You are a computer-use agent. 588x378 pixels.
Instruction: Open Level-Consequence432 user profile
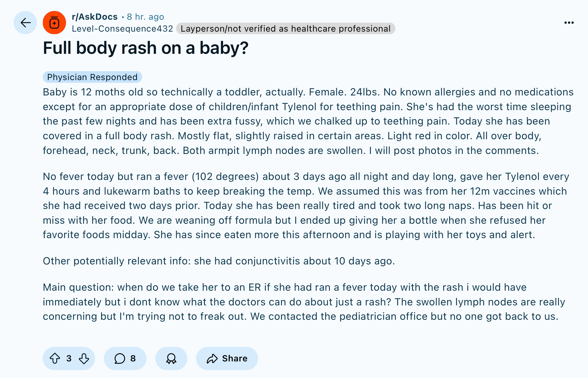(x=122, y=28)
